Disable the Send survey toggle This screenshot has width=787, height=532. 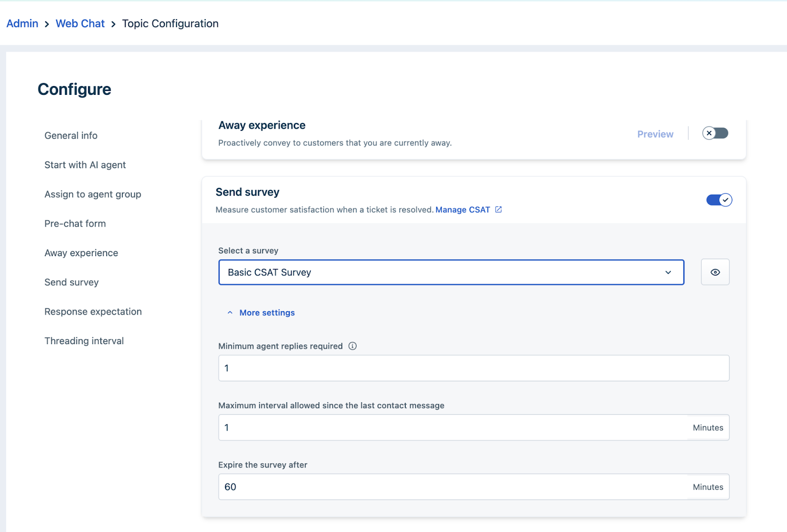coord(719,200)
